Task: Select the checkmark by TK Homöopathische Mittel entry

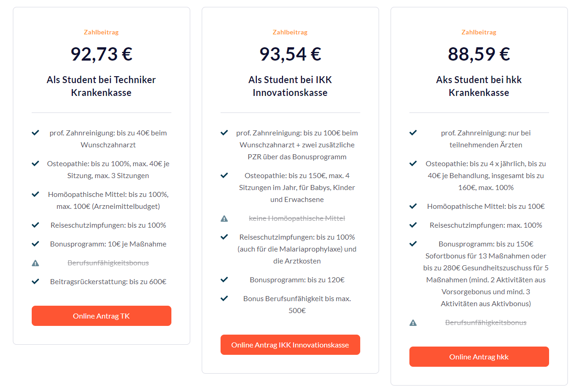Action: [35, 194]
